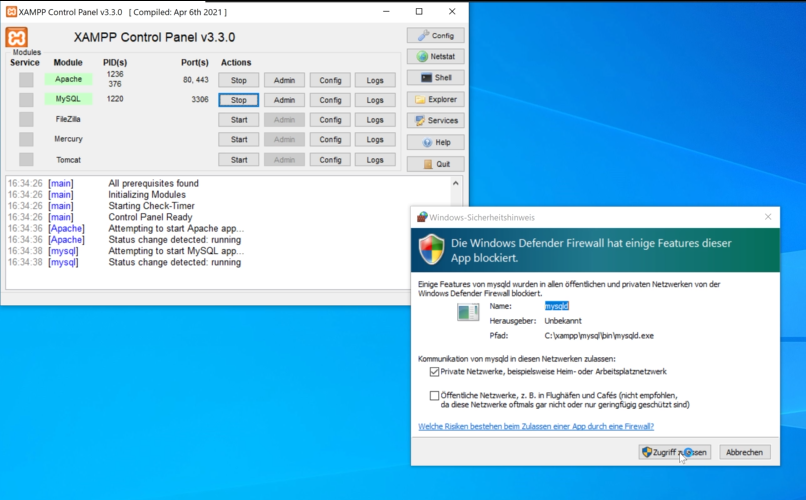Open Tomcat Logs menu
Image resolution: width=806 pixels, height=500 pixels.
375,160
